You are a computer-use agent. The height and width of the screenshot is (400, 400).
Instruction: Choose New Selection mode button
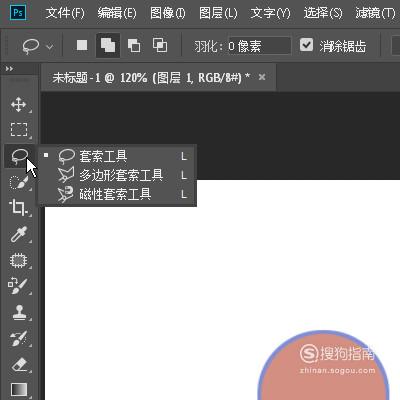(82, 45)
